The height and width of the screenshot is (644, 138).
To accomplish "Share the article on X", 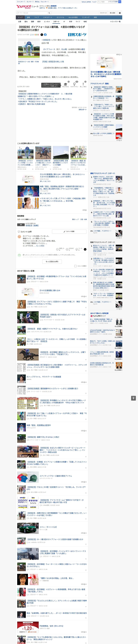I will [42, 35].
